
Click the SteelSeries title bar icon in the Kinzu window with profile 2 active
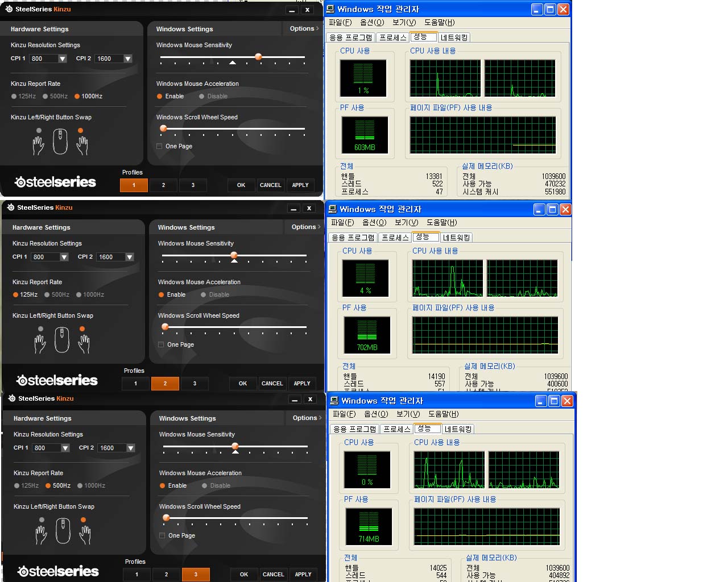(x=10, y=207)
